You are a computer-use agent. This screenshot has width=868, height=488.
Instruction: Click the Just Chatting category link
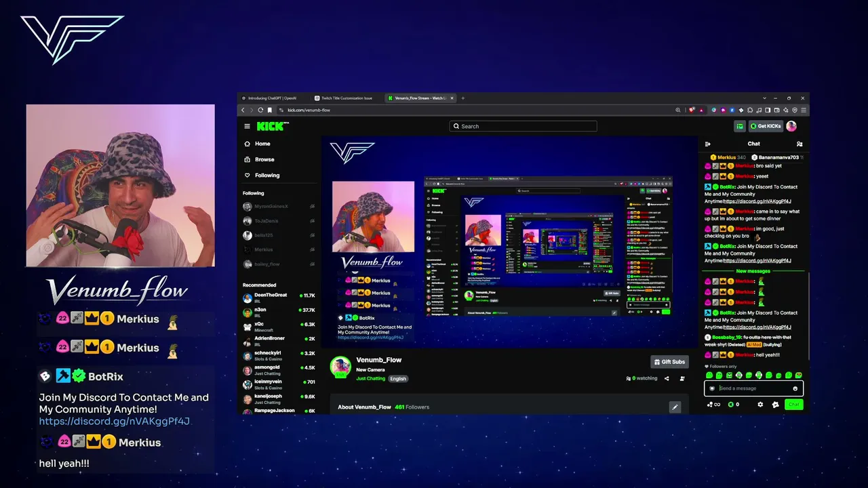[x=370, y=378]
